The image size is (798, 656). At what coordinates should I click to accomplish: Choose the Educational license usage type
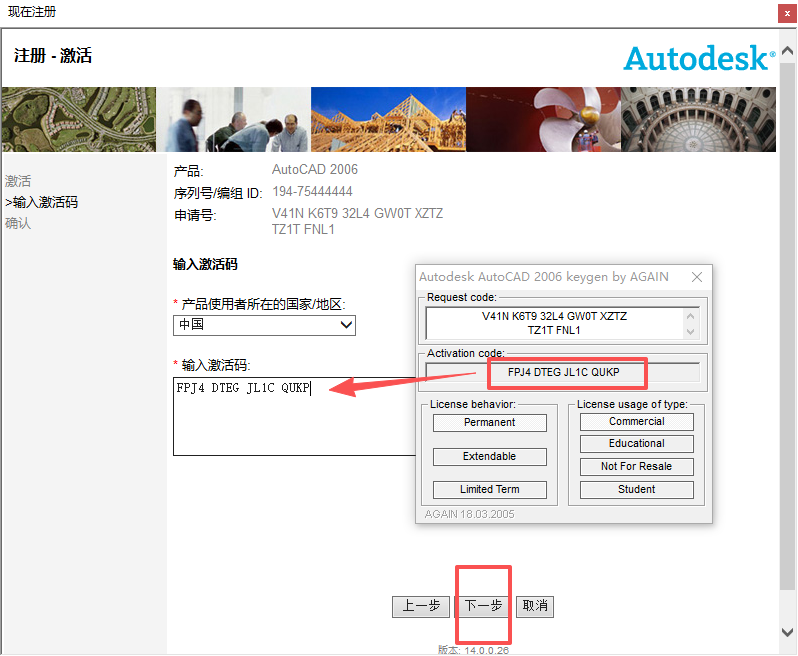636,444
